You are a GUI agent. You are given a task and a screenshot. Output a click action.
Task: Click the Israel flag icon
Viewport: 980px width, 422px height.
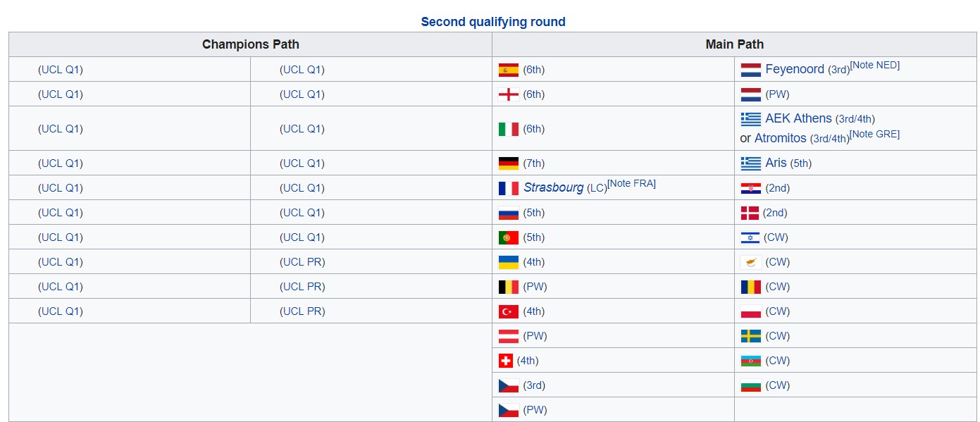[x=750, y=237]
